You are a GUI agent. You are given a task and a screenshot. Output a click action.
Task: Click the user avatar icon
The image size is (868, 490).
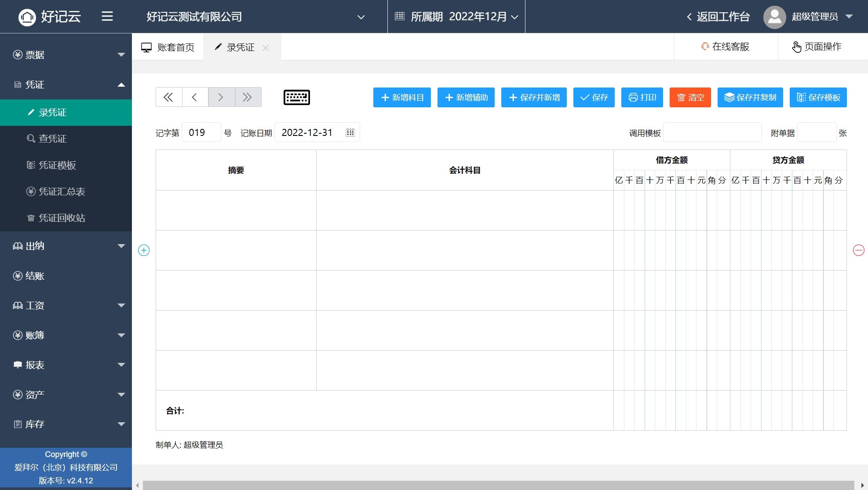774,17
